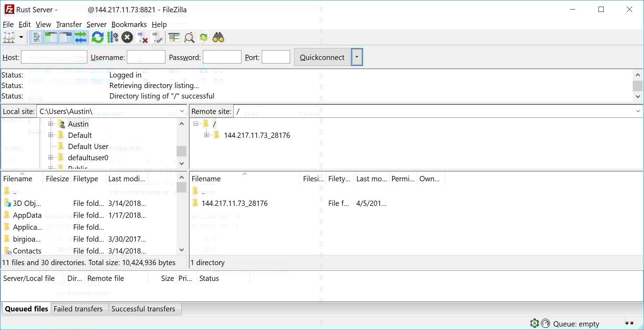This screenshot has width=644, height=330.
Task: Toggle the transfer queue display
Action: 80,37
